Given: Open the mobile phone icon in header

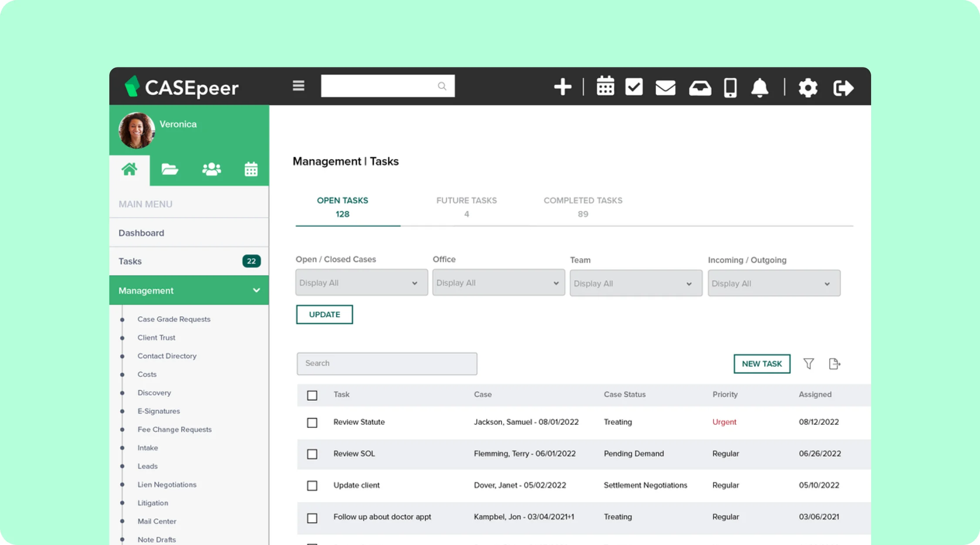Looking at the screenshot, I should click(x=730, y=88).
